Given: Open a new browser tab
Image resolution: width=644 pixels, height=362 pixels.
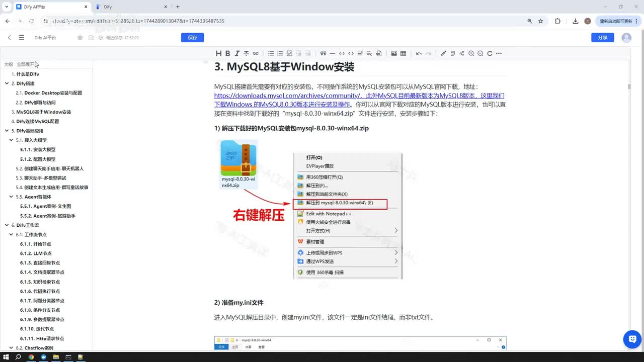Looking at the screenshot, I should coord(178,7).
